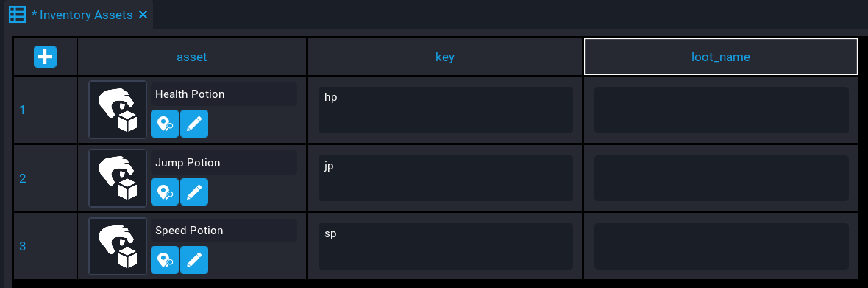868x288 pixels.
Task: Select the asset column header
Action: tap(191, 57)
